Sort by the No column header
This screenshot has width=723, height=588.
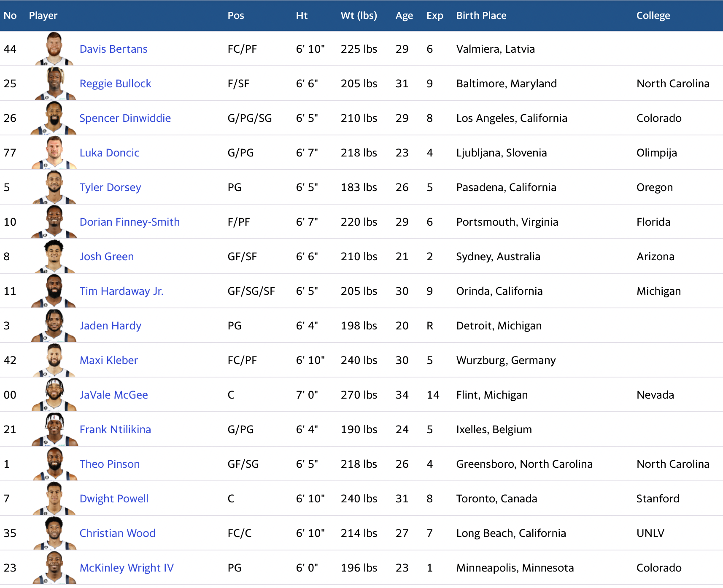10,16
